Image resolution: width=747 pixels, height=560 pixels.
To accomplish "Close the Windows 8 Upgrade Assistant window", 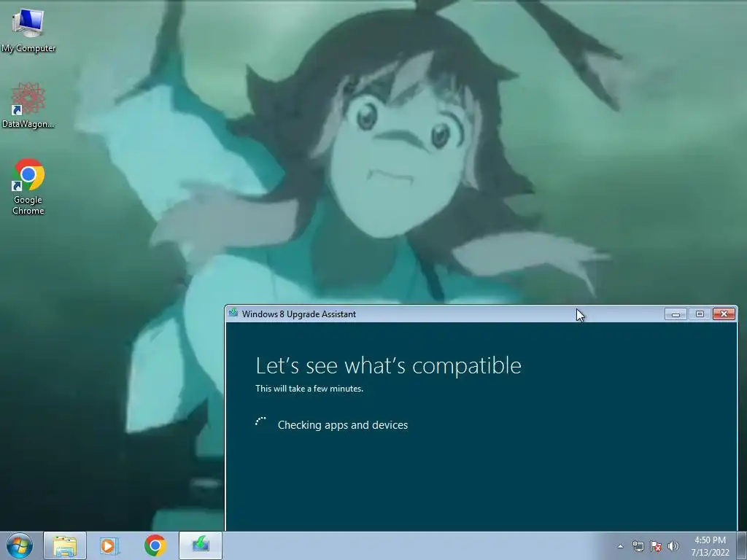I will click(724, 314).
